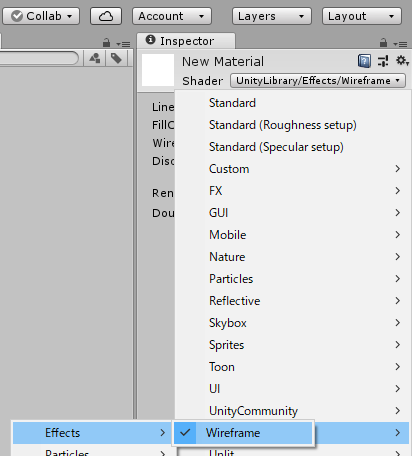Open the left panel options menu

pos(123,44)
